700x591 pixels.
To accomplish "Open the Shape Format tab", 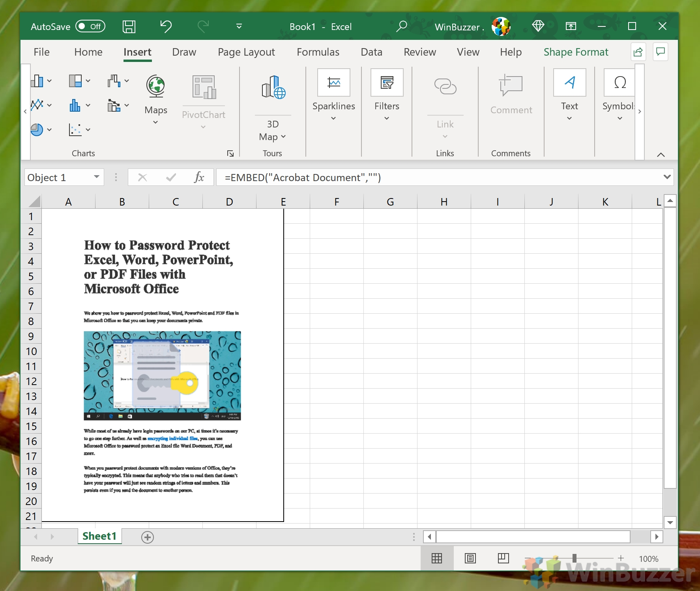I will pos(575,52).
